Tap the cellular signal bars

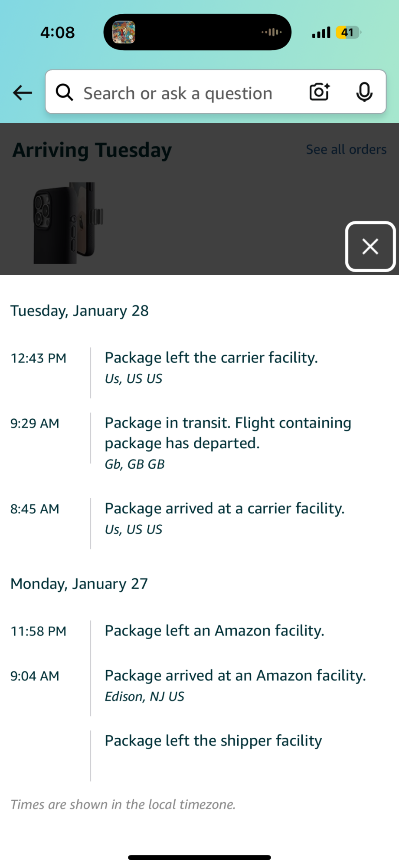[x=321, y=33]
